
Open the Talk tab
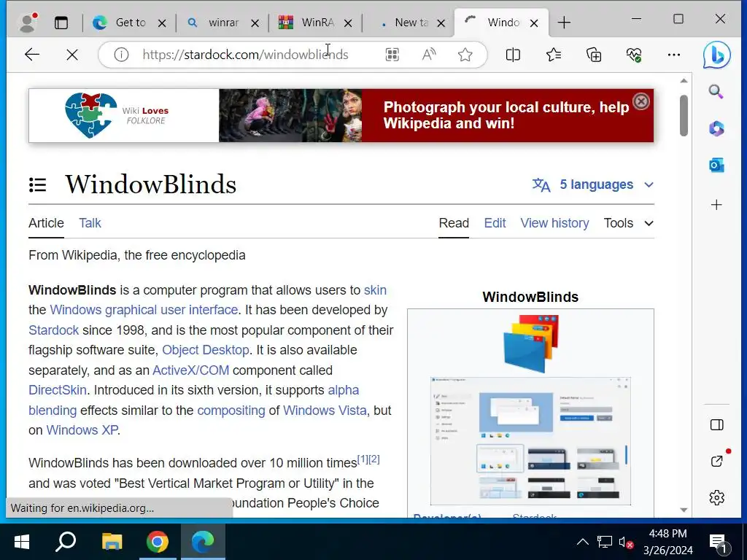pos(90,223)
